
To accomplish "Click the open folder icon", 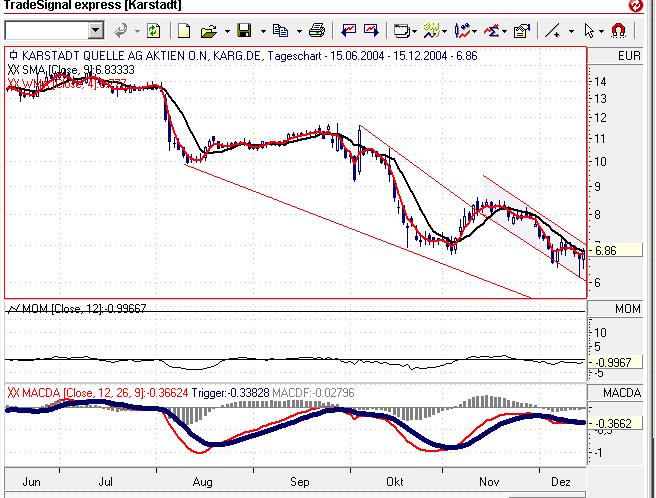I will (x=208, y=31).
